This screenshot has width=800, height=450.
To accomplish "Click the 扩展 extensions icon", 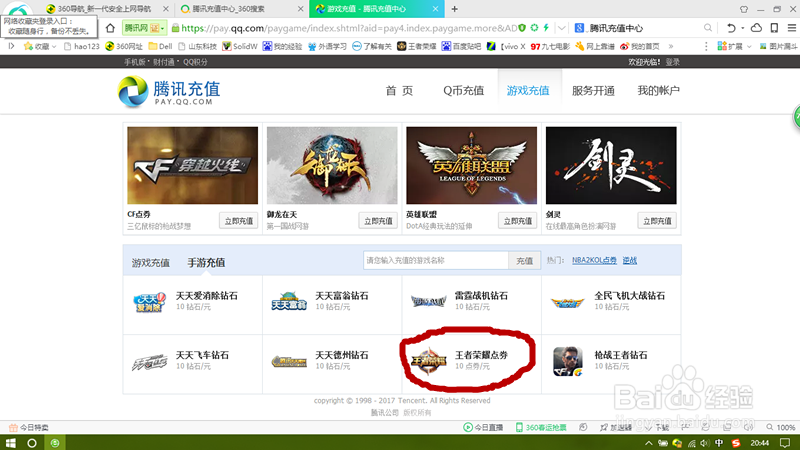I will pos(722,46).
